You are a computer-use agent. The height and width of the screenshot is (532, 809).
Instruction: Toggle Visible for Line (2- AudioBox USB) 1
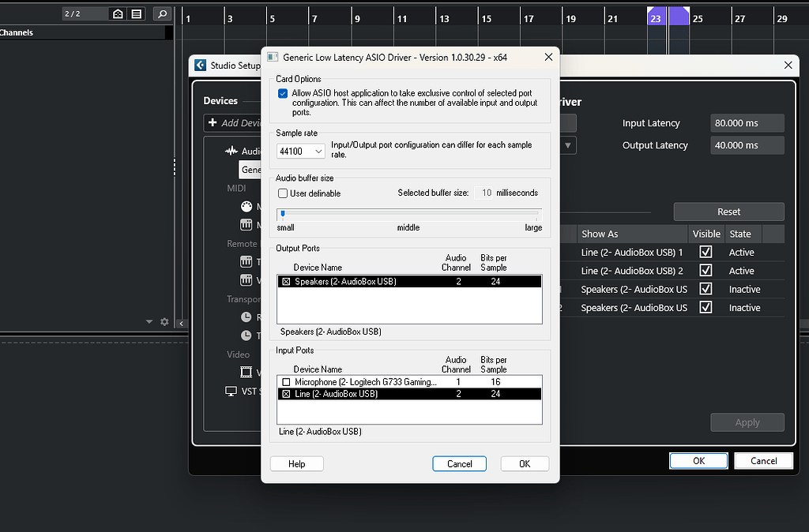pyautogui.click(x=706, y=252)
